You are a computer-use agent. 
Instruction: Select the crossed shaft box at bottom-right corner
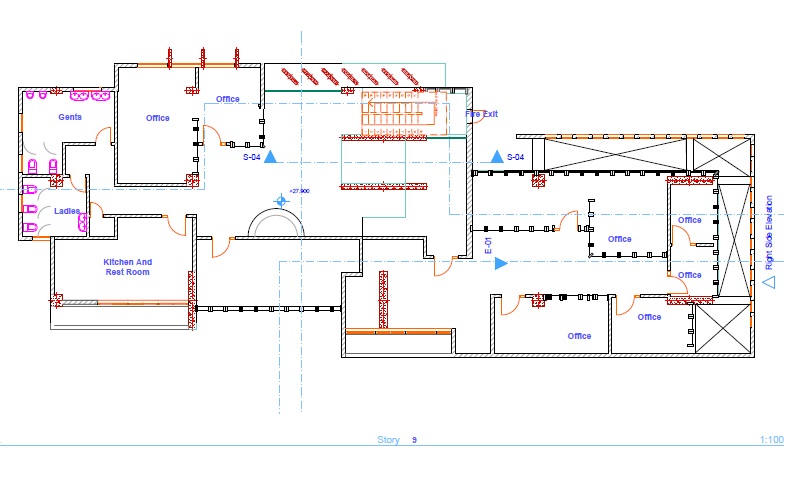pyautogui.click(x=720, y=328)
